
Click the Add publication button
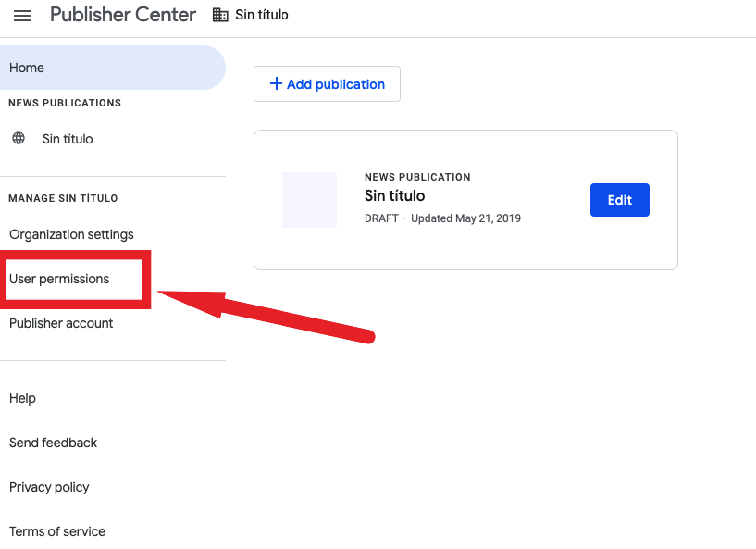tap(327, 84)
